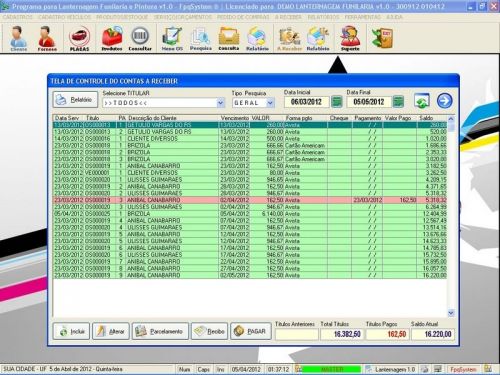
Task: Click the Consultar barcode icon
Action: coord(140,38)
